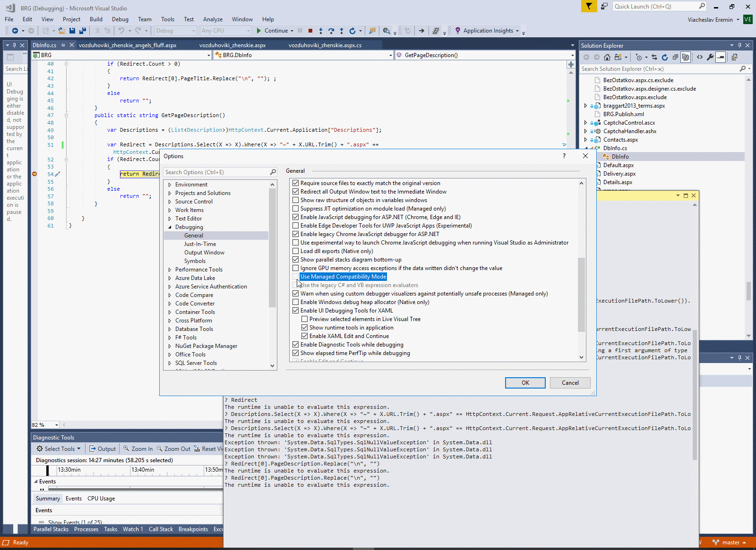
Task: Click the 13:40min marker on the diagnostics timeline
Action: pos(143,470)
